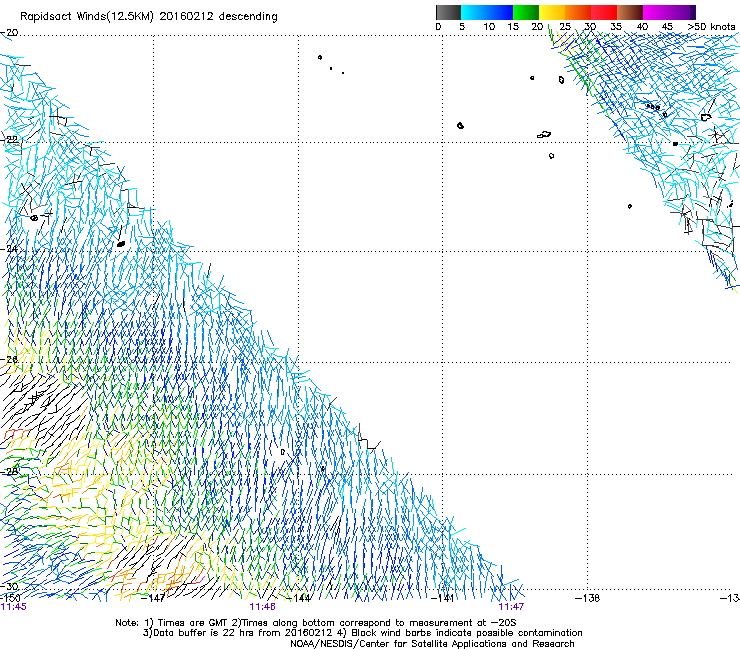The image size is (740, 650).
Task: Click the -150 longitude axis label
Action: [x=10, y=598]
